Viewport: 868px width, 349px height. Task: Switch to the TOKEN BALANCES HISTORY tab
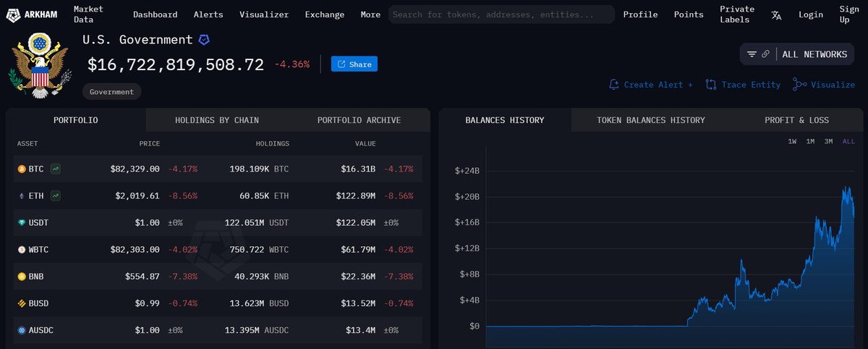(x=651, y=120)
